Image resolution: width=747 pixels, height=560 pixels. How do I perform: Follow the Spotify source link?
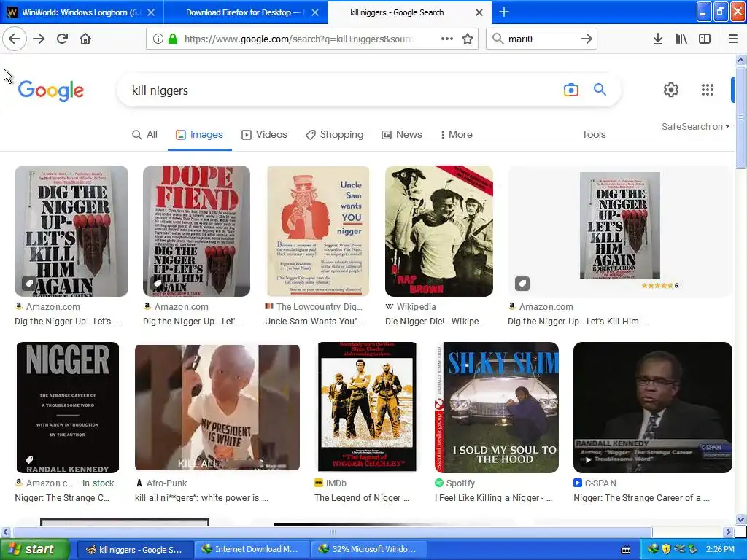[x=455, y=483]
